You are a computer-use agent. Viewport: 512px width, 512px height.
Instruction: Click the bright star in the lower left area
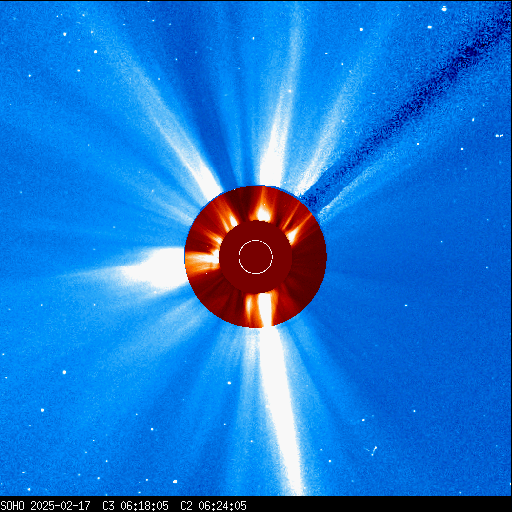(64, 372)
